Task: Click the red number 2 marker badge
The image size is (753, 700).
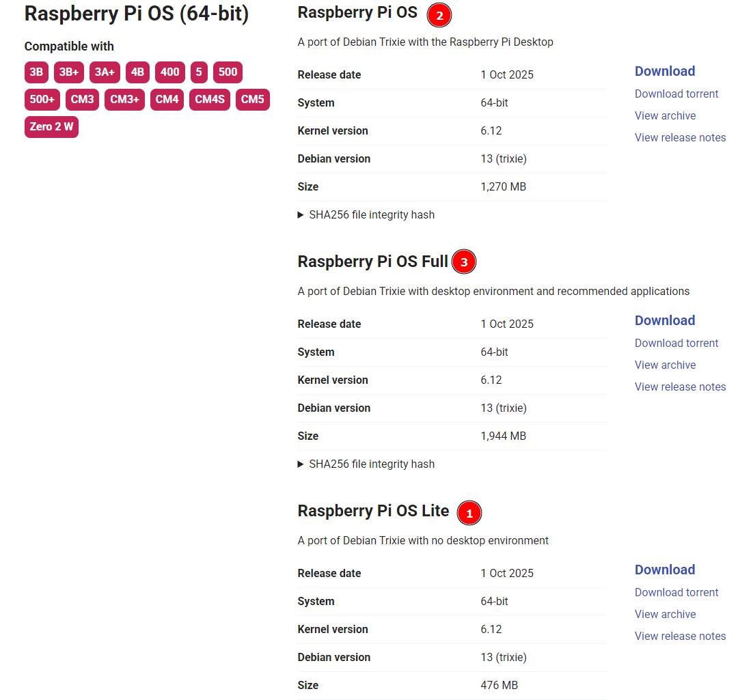Action: tap(439, 15)
